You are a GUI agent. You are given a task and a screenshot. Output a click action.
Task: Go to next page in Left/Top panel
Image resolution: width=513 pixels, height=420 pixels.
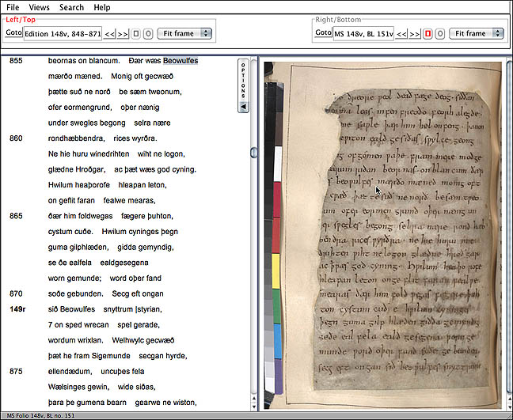123,34
